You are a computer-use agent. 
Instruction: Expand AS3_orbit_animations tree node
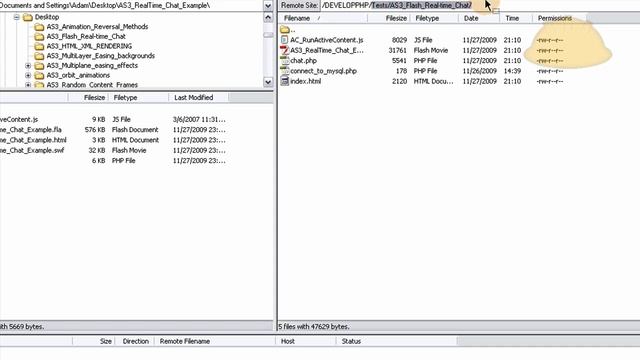[28, 76]
